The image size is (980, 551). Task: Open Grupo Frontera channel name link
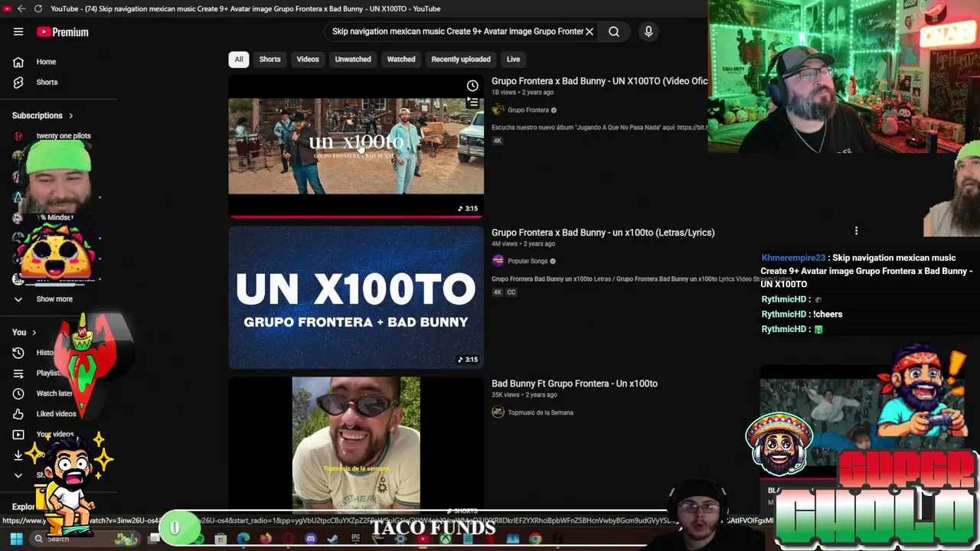(x=528, y=110)
